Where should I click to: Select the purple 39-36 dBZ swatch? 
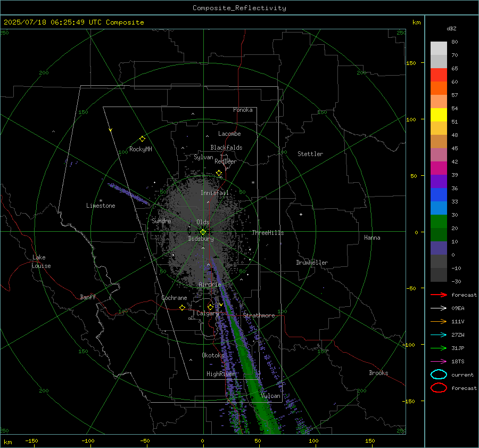click(439, 181)
